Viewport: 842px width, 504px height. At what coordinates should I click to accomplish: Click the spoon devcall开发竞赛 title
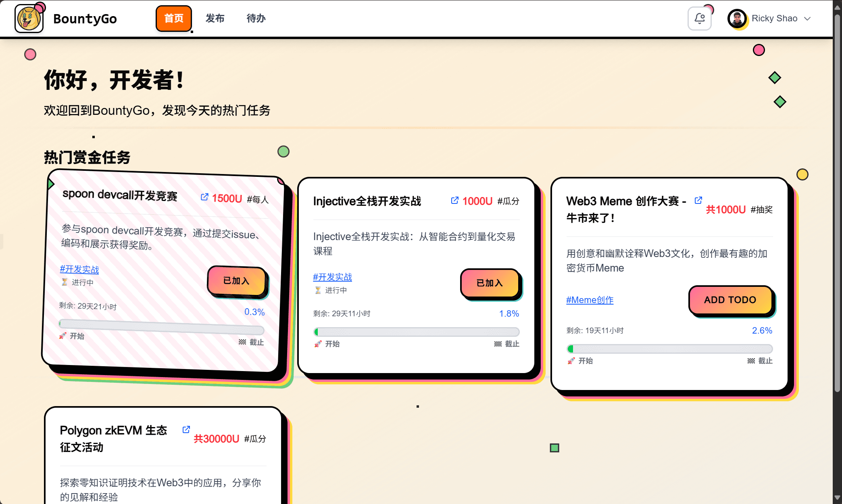[120, 195]
